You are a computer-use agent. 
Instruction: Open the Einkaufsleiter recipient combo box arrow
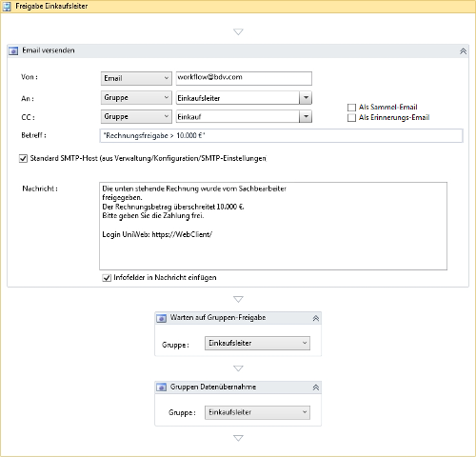(x=306, y=98)
